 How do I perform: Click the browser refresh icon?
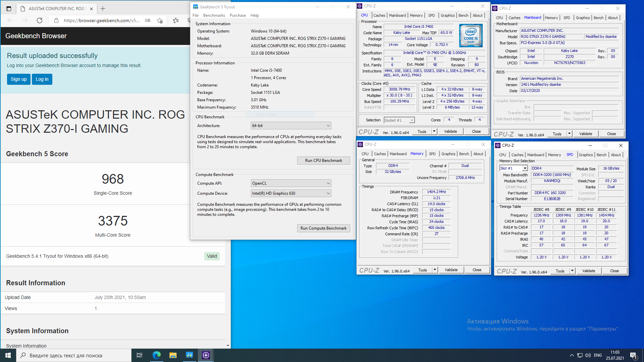(40, 20)
